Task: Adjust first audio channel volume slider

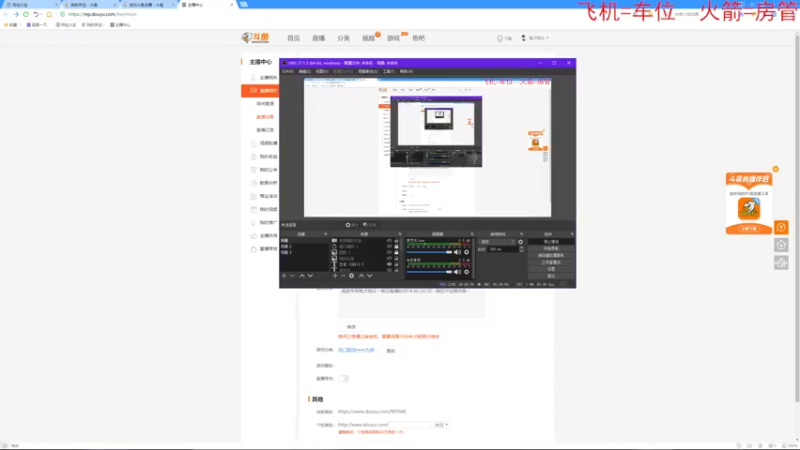Action: (x=429, y=252)
